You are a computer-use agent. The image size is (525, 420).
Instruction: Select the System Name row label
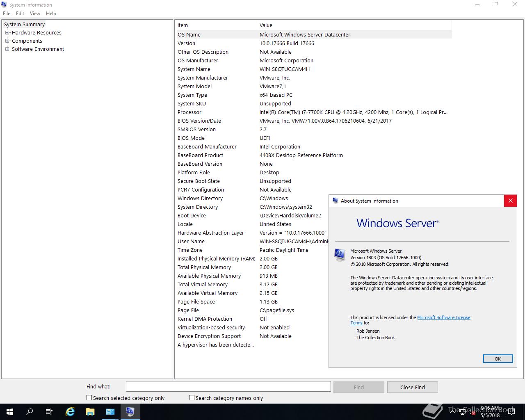194,69
